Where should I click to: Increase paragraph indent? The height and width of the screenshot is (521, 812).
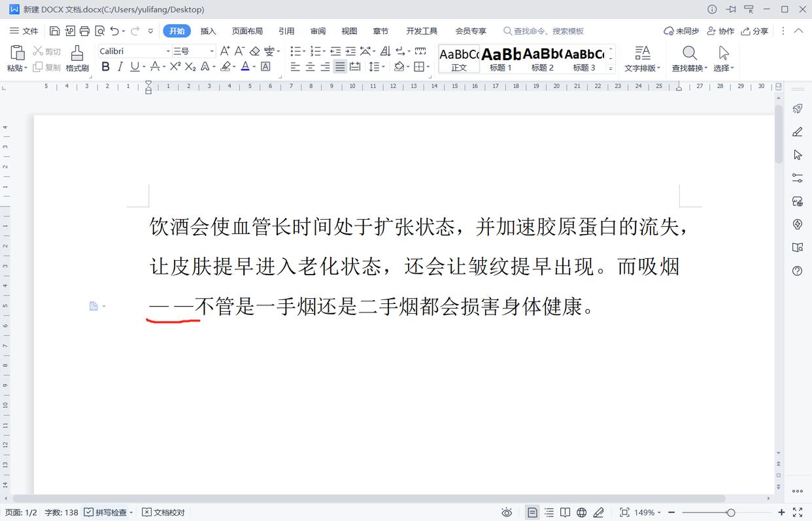click(x=350, y=51)
